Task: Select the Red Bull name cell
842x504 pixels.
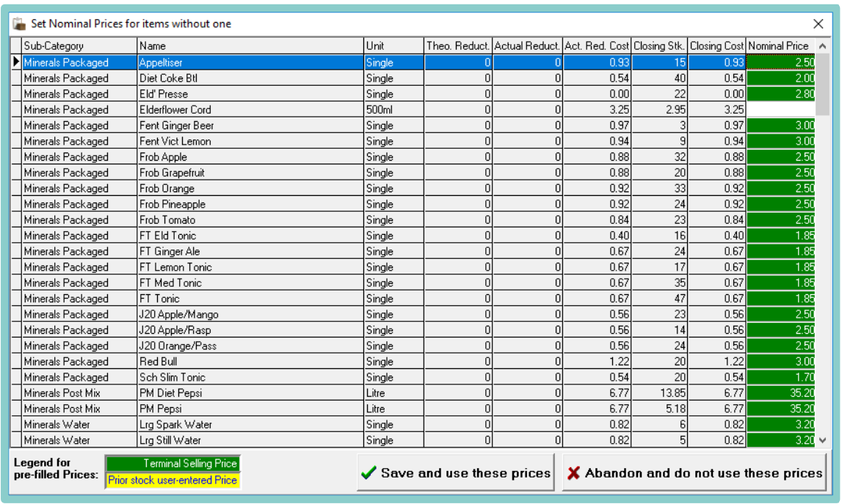Action: coord(250,362)
